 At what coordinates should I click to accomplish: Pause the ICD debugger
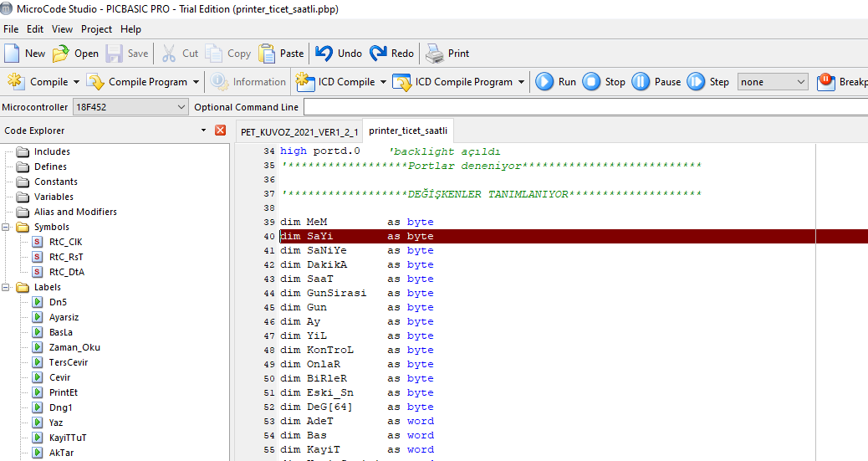tap(656, 81)
